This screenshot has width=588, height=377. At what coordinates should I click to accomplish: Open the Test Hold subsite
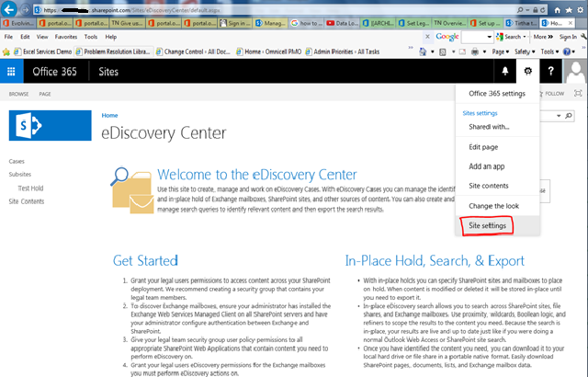pyautogui.click(x=30, y=188)
